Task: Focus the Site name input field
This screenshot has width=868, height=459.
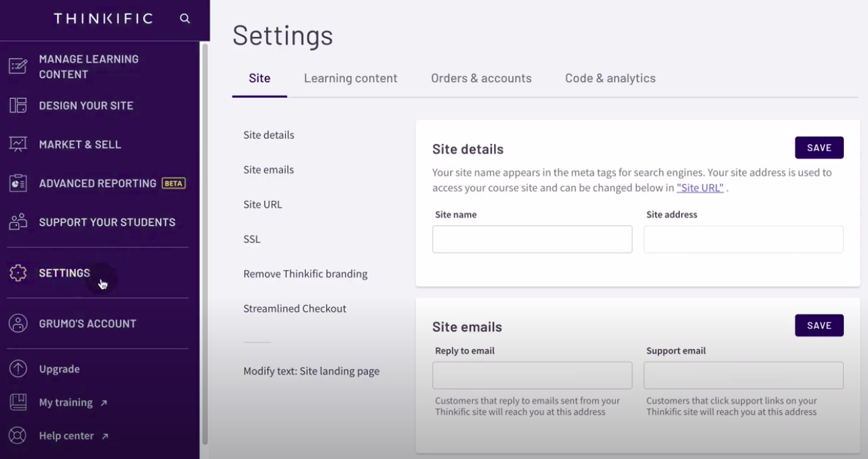Action: pos(532,239)
